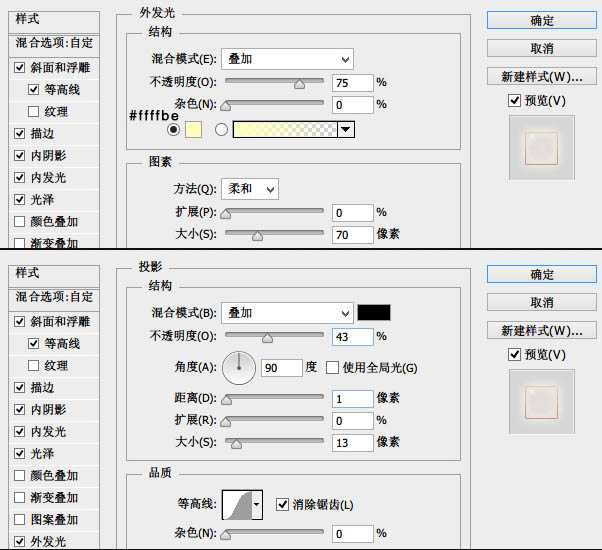Click the 大小(S) slider handle in 投影 panel

coord(236,444)
